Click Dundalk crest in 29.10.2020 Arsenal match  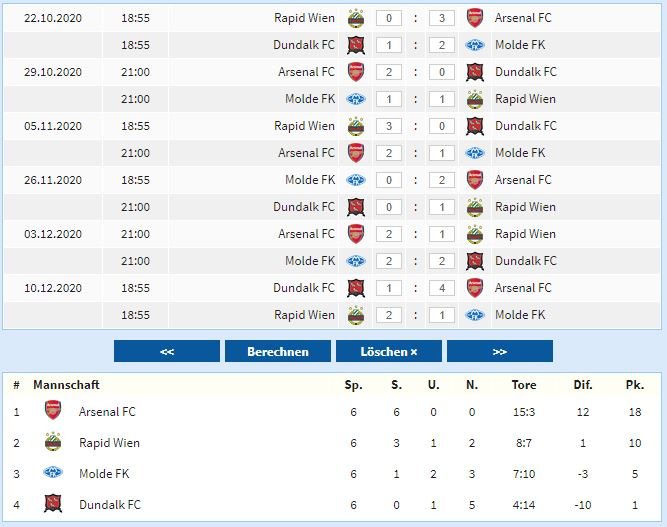475,72
